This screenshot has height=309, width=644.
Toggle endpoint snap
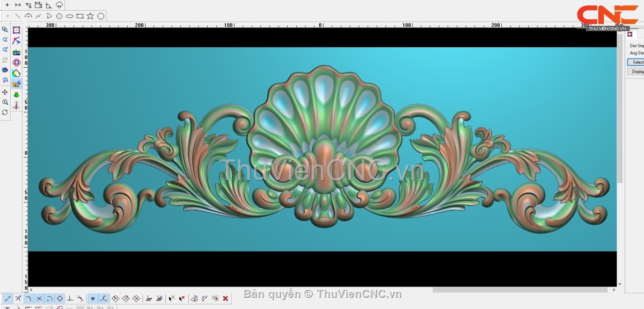[x=8, y=298]
